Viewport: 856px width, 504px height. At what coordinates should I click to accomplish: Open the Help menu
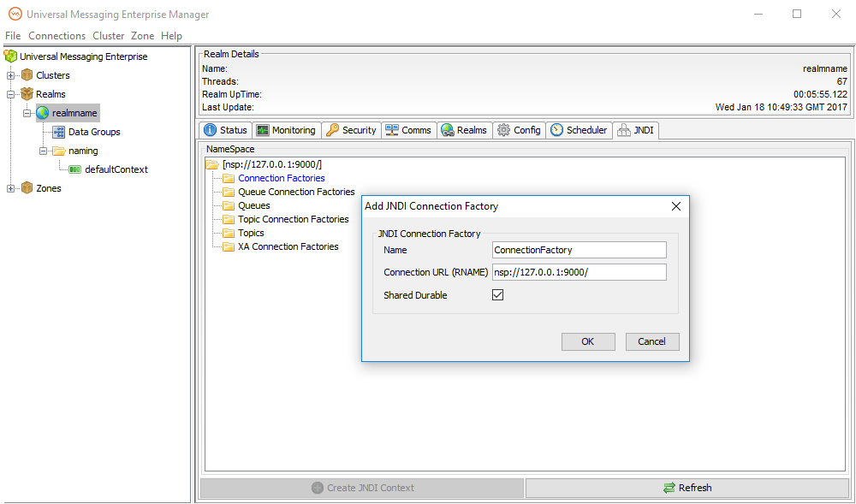(171, 35)
